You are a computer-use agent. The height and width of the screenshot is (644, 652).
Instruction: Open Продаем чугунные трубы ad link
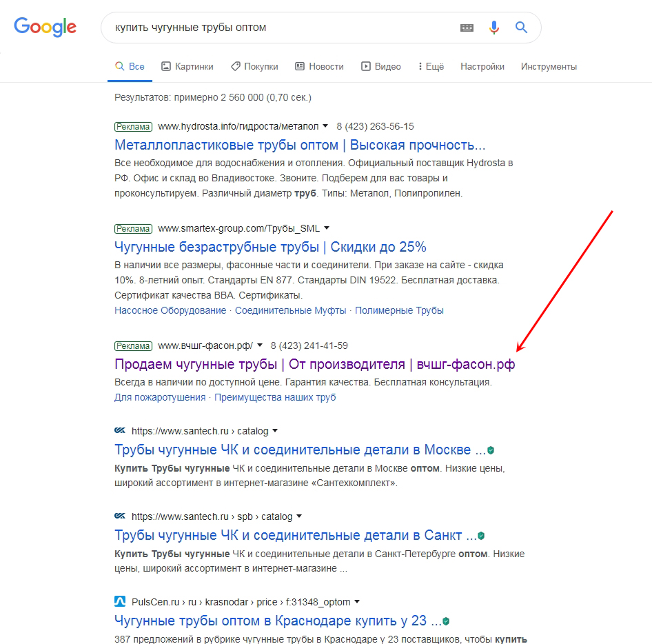tap(315, 364)
